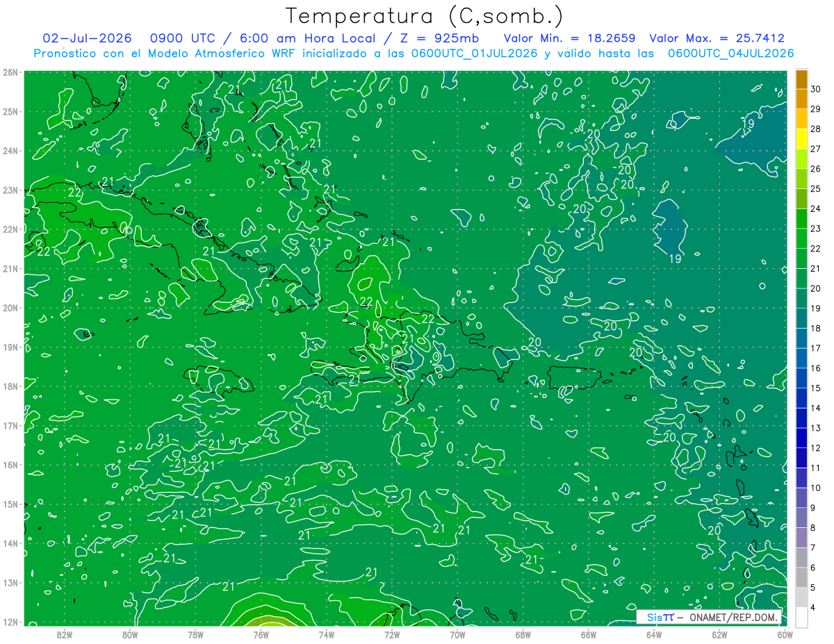Viewport: 834px width, 644px height.
Task: Click the 72W longitude axis label
Action: coord(392,634)
